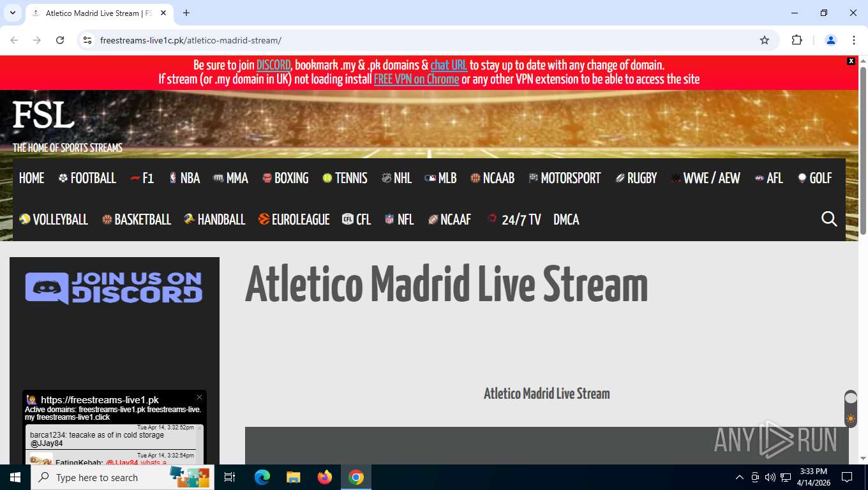Open the notification center icon
The height and width of the screenshot is (490, 868).
847,477
